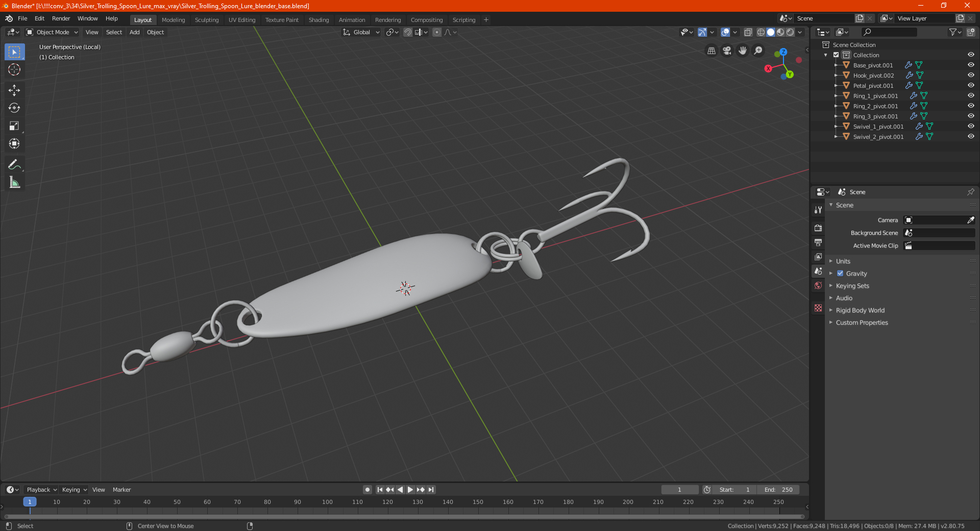Hide Base_pivot.001 in outliner
The image size is (980, 531).
pos(971,65)
